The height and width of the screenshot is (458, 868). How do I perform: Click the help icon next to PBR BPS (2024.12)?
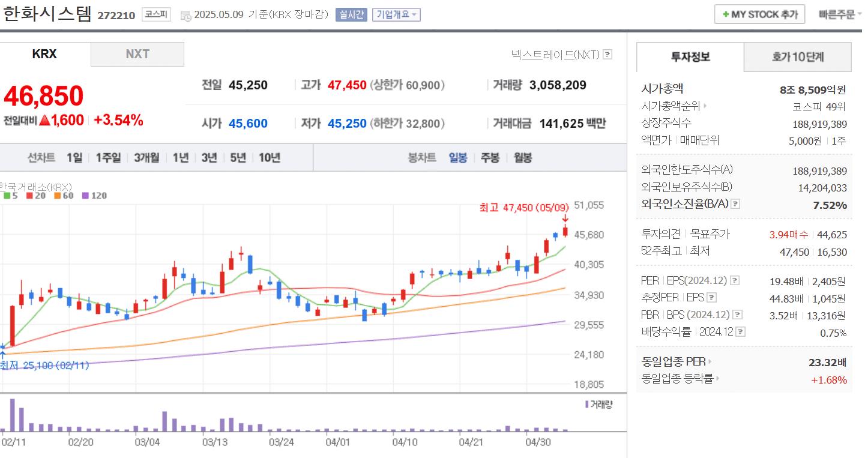tap(738, 315)
